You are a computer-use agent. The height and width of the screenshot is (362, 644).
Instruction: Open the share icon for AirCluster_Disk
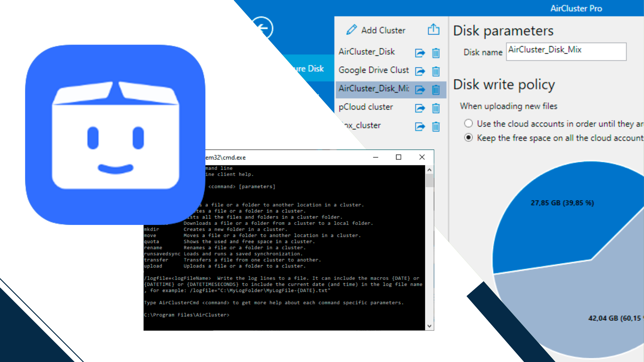[x=420, y=53]
